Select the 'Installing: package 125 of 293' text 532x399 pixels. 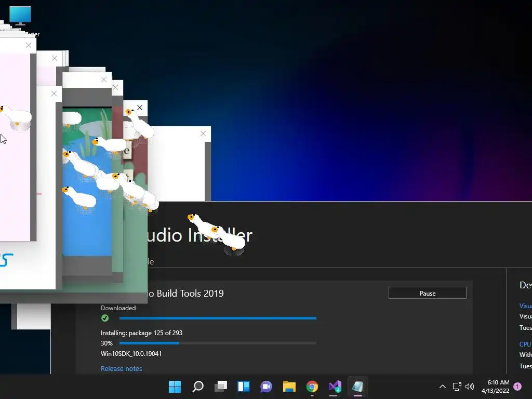141,333
